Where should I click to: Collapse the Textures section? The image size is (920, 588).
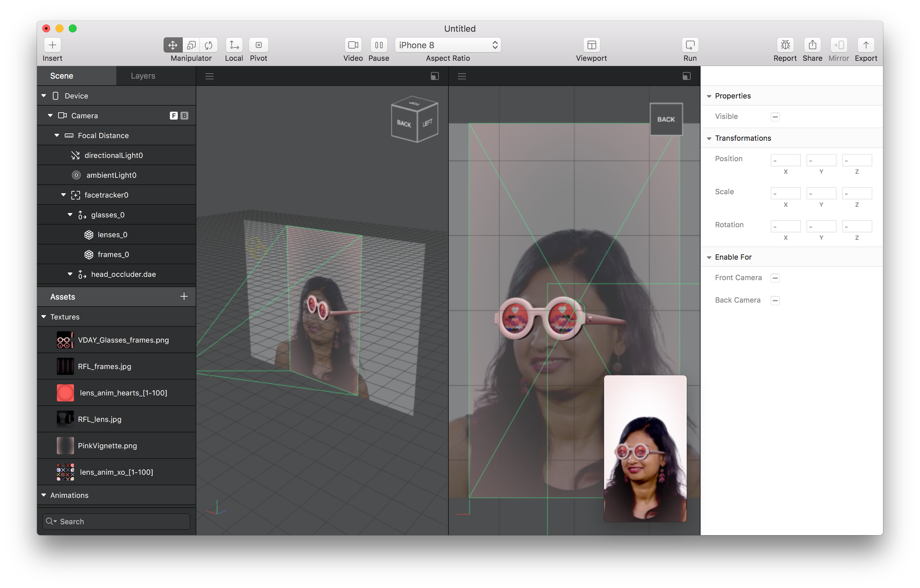[43, 316]
